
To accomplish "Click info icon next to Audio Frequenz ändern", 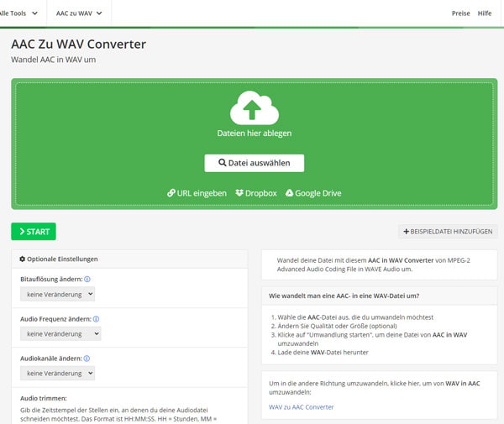I will 96,319.
